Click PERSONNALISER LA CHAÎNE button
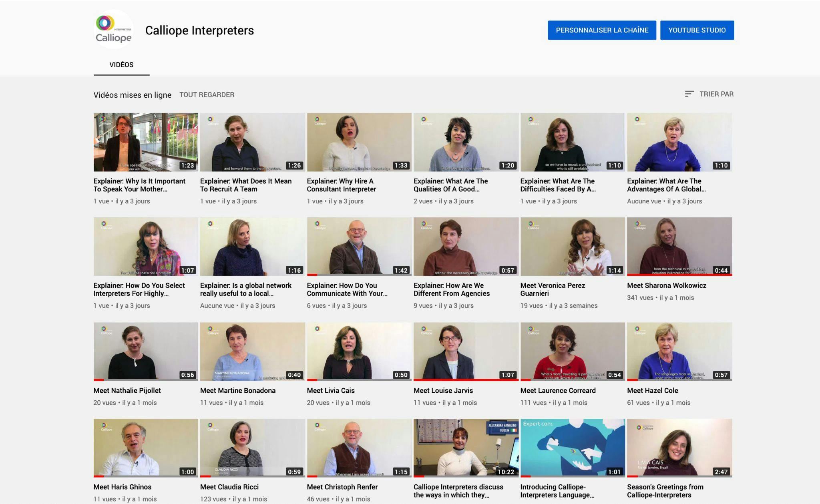Screen dimensions: 820x504 [602, 30]
